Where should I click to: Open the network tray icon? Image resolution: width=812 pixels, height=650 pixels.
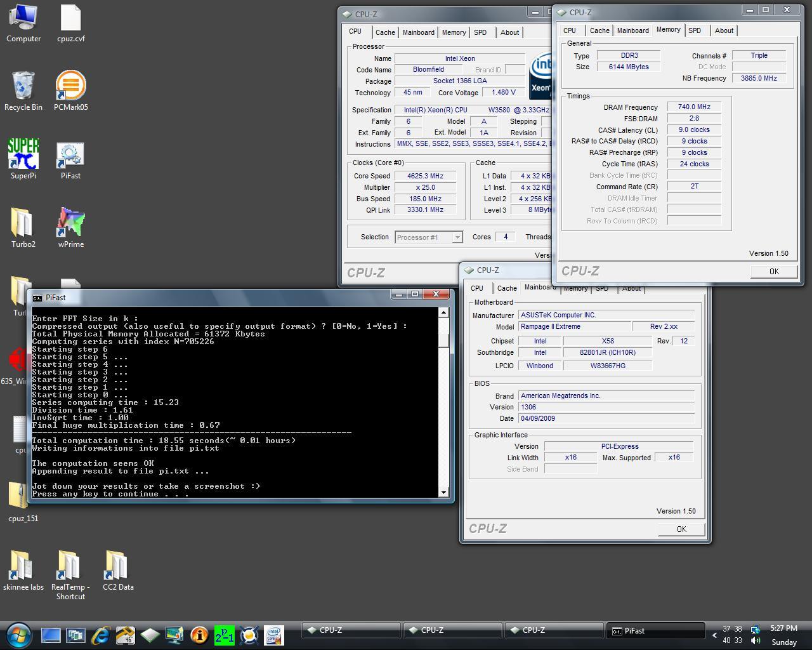click(x=756, y=629)
